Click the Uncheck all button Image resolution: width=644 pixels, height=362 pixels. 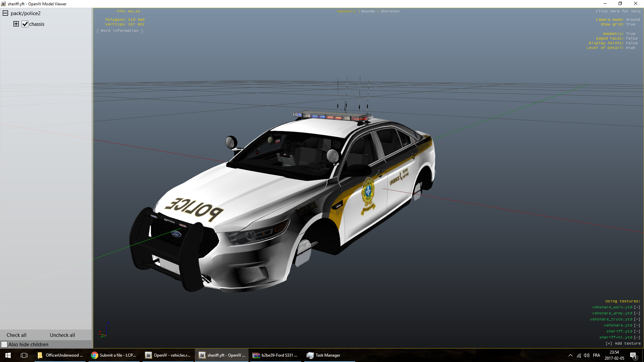[62, 335]
